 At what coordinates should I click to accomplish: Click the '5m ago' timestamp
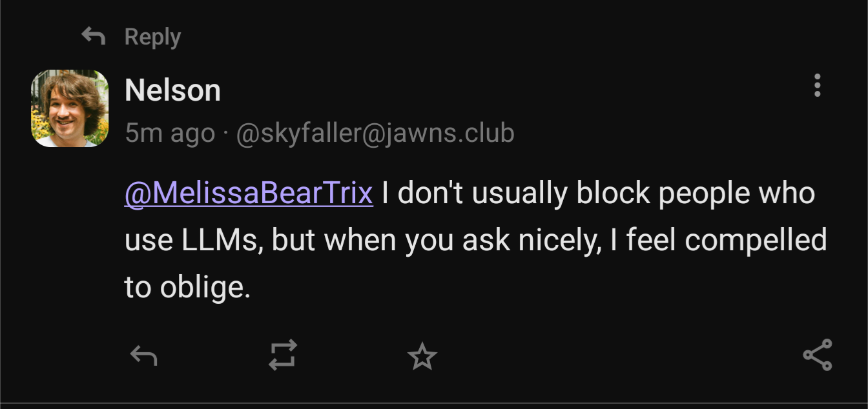169,134
